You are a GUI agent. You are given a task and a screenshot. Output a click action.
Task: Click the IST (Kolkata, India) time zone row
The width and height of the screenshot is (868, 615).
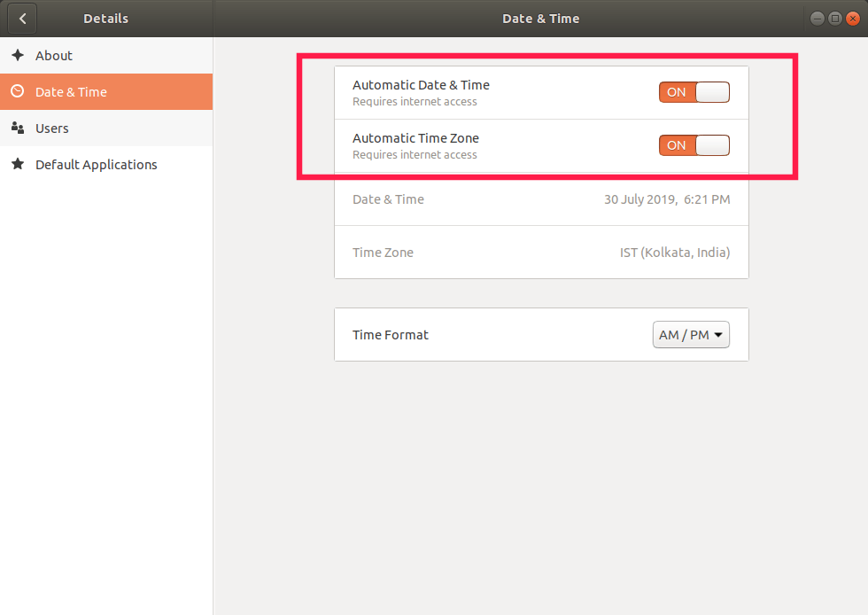(541, 253)
